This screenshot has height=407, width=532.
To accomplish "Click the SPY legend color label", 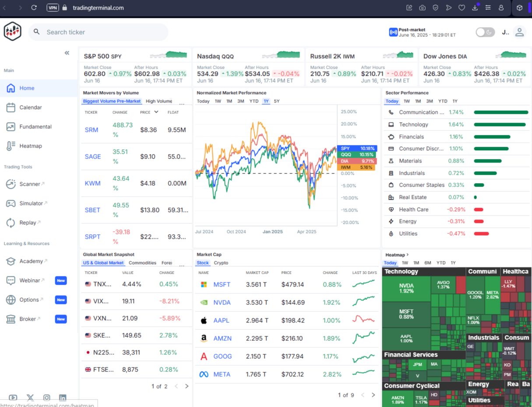I will 357,149.
